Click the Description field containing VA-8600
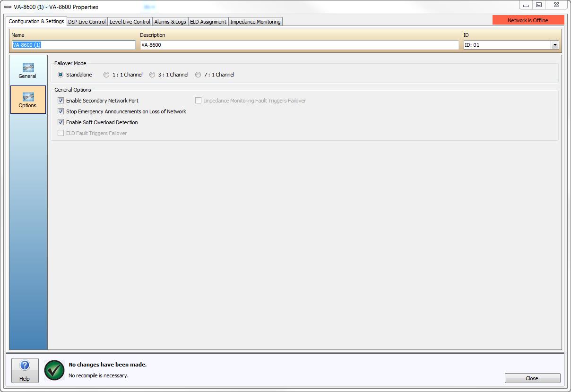Viewport: 571px width, 392px height. [299, 45]
